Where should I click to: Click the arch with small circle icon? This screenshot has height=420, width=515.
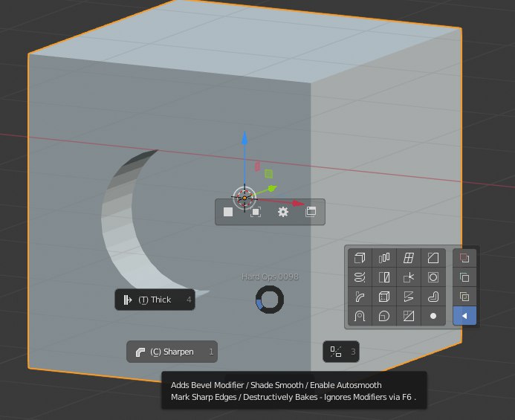click(x=360, y=316)
